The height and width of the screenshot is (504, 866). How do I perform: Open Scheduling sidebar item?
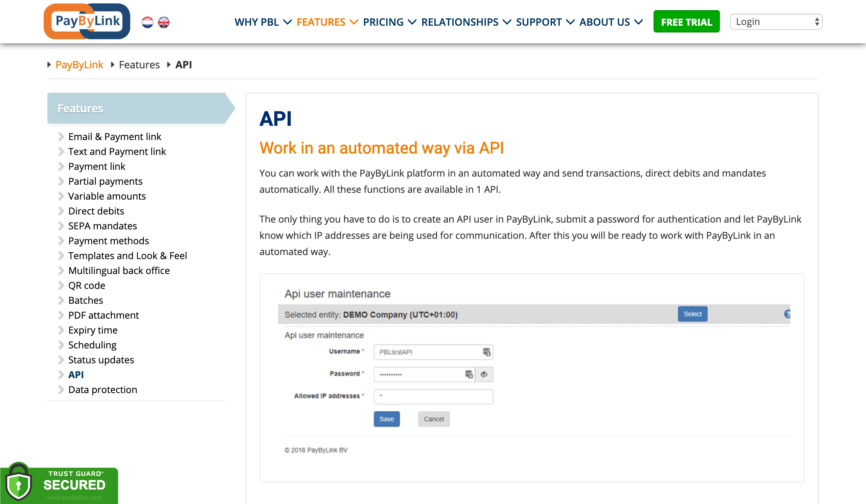[x=92, y=345]
